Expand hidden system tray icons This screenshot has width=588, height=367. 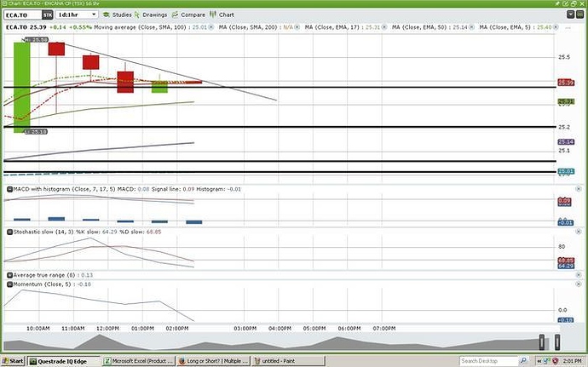539,361
